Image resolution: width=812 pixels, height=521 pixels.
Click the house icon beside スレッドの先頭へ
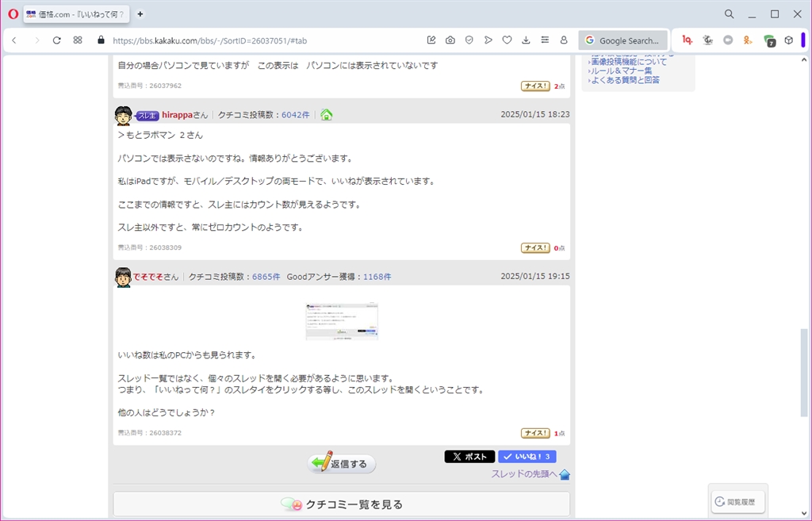[565, 474]
